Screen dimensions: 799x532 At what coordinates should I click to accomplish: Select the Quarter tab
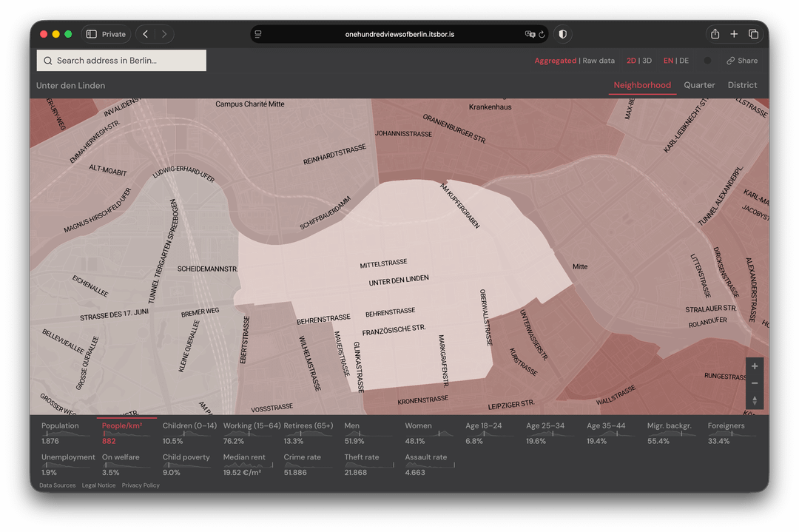click(x=699, y=85)
